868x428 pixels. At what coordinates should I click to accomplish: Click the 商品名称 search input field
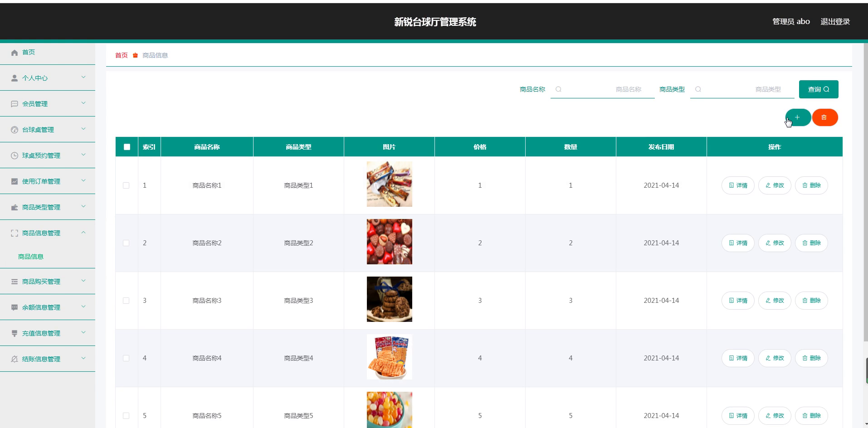tap(603, 89)
